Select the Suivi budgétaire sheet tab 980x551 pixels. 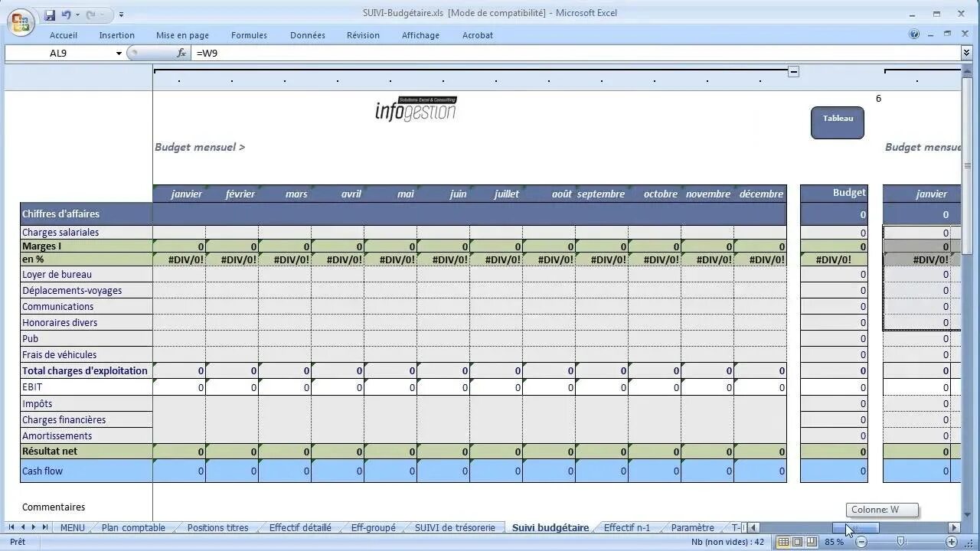click(550, 528)
